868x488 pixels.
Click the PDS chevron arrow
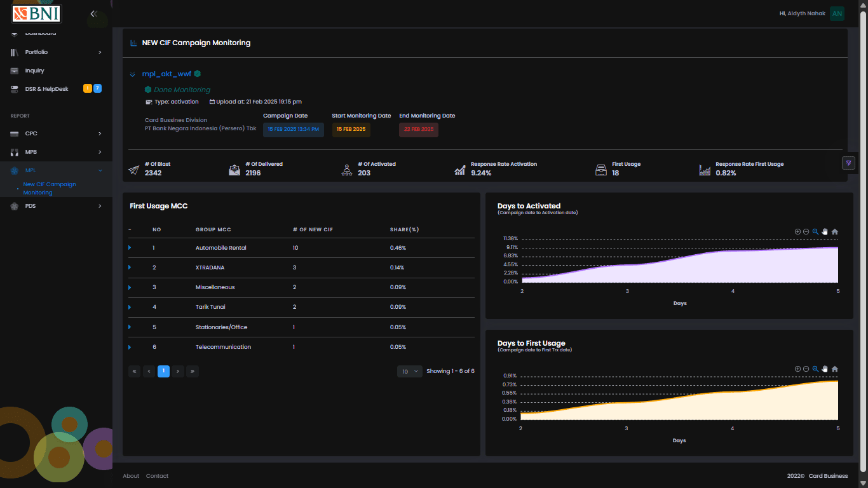[x=100, y=206]
